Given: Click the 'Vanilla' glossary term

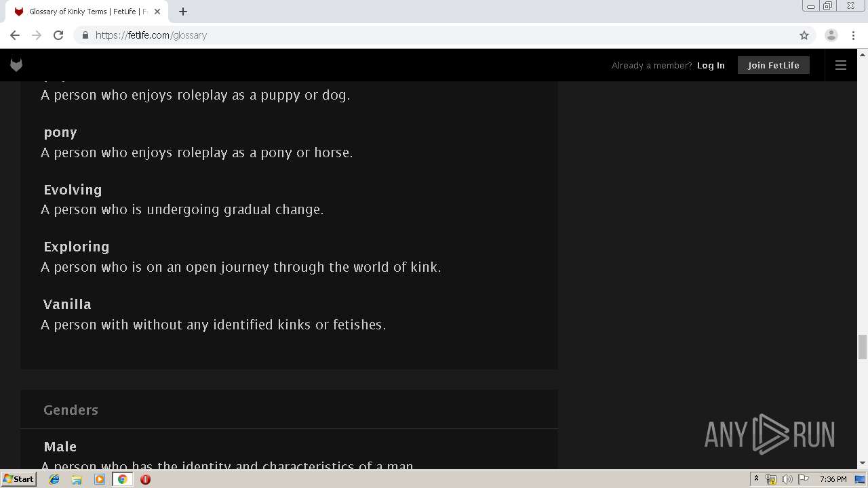Looking at the screenshot, I should coord(67,304).
